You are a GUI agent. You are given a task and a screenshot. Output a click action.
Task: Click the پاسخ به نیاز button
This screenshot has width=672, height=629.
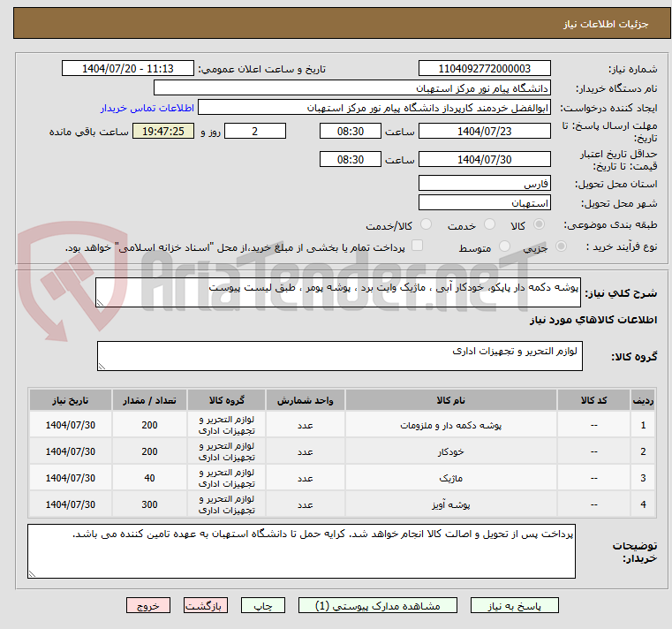515,606
